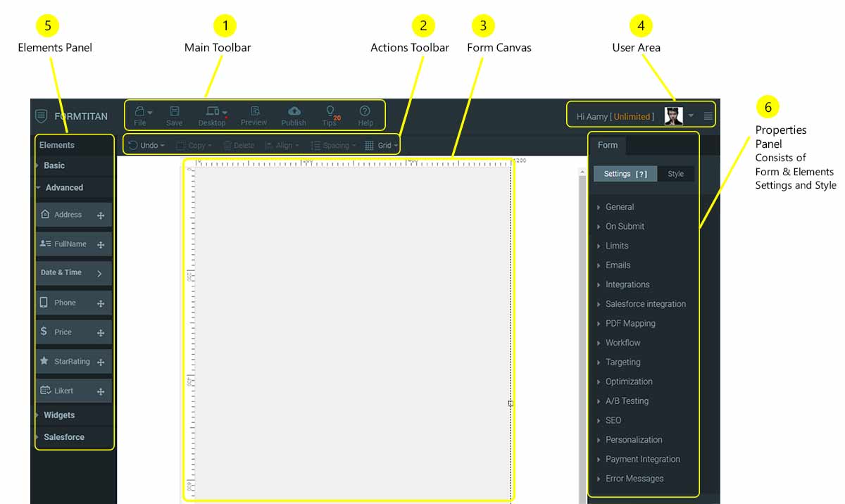
Task: Click the Unlimited plan link
Action: click(x=632, y=117)
